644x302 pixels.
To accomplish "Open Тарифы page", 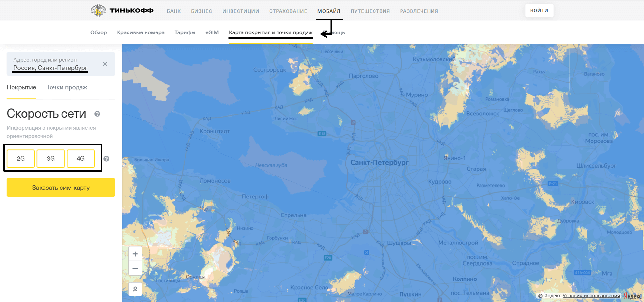I will pos(185,32).
